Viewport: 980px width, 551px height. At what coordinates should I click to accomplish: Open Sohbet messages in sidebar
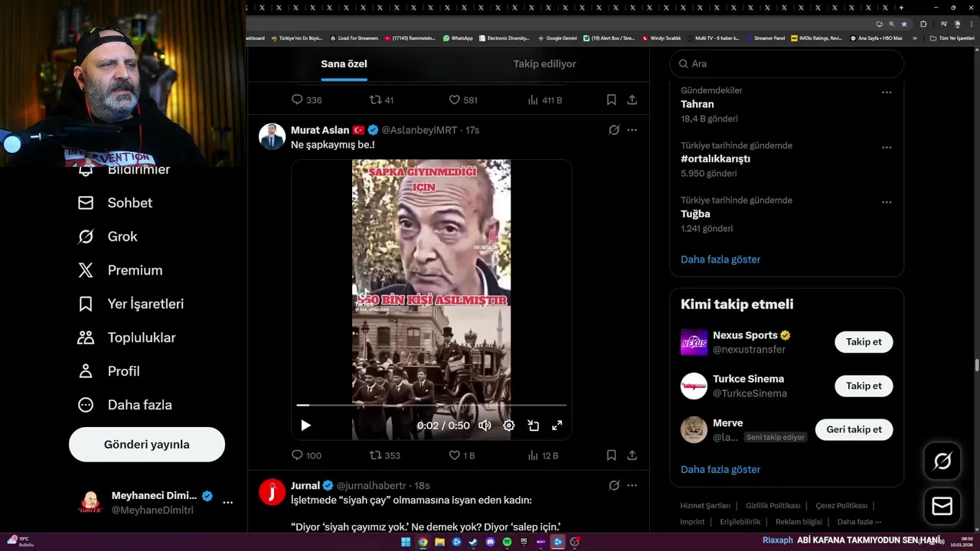click(x=115, y=203)
